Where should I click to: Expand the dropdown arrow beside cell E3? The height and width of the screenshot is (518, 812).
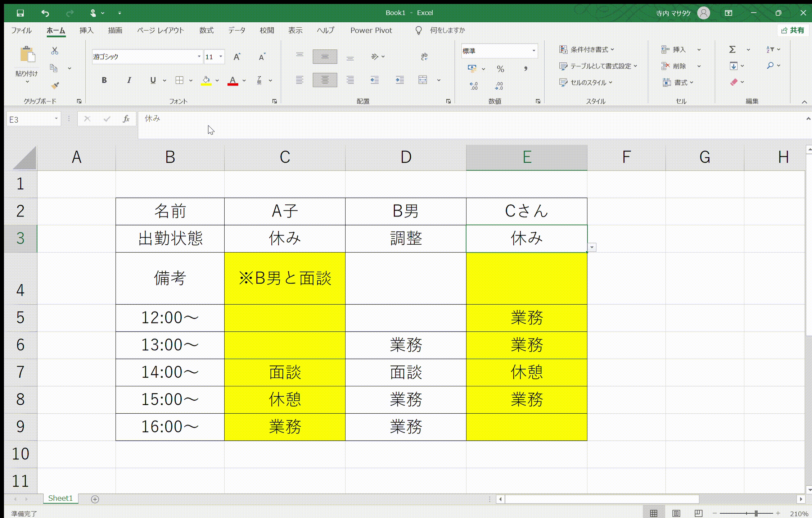pyautogui.click(x=592, y=247)
